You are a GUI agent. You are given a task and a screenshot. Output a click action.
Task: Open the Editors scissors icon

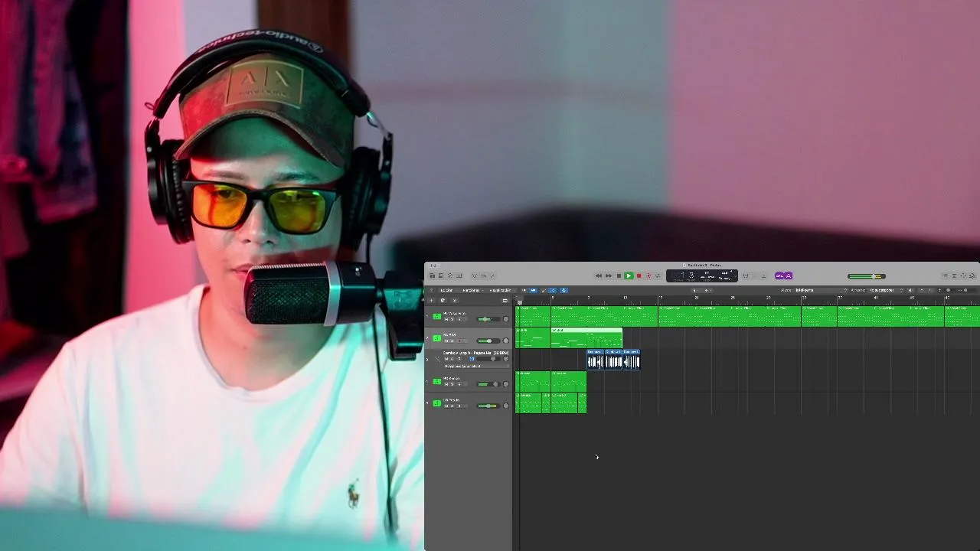492,275
